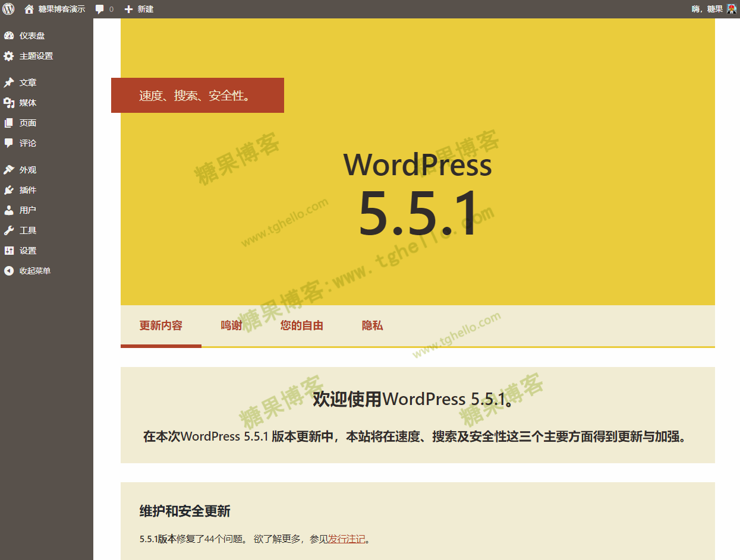Click the 仪表盘 dashboard gauge icon
The height and width of the screenshot is (560, 740).
[9, 36]
